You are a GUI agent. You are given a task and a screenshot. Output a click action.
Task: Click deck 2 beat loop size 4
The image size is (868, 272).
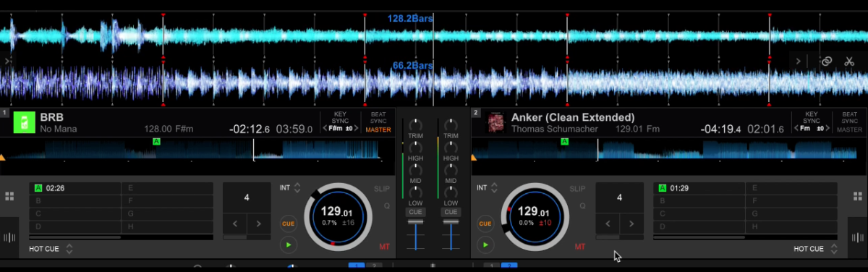pyautogui.click(x=619, y=197)
